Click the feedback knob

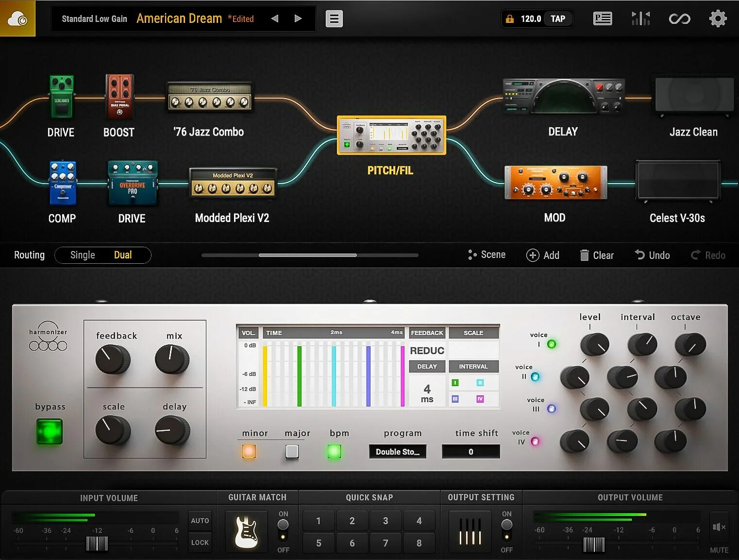[x=113, y=359]
